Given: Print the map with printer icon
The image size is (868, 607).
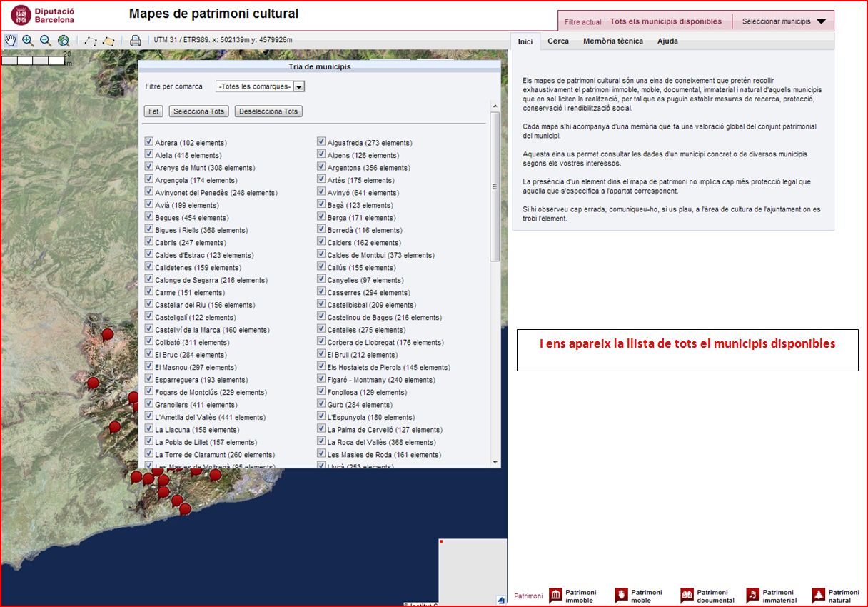Looking at the screenshot, I should point(136,41).
